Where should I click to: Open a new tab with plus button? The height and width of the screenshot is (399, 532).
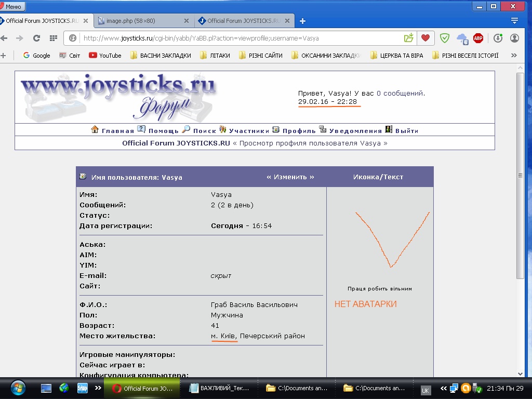tap(303, 21)
